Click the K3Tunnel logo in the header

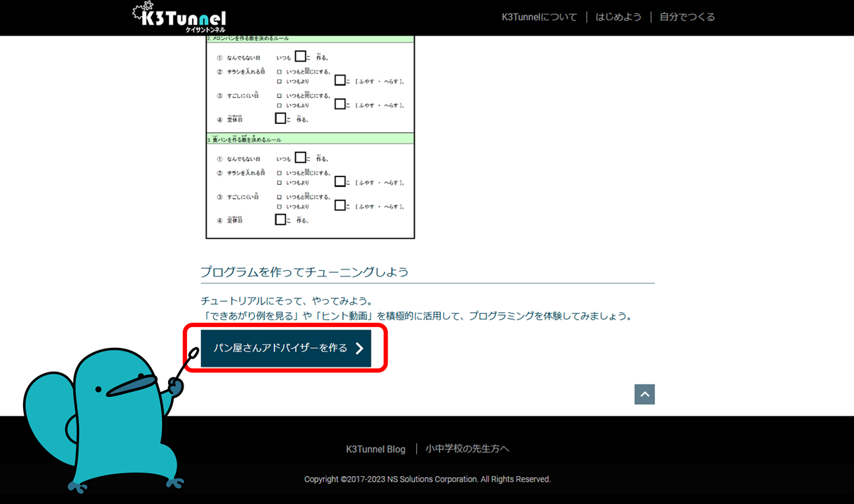coord(179,17)
